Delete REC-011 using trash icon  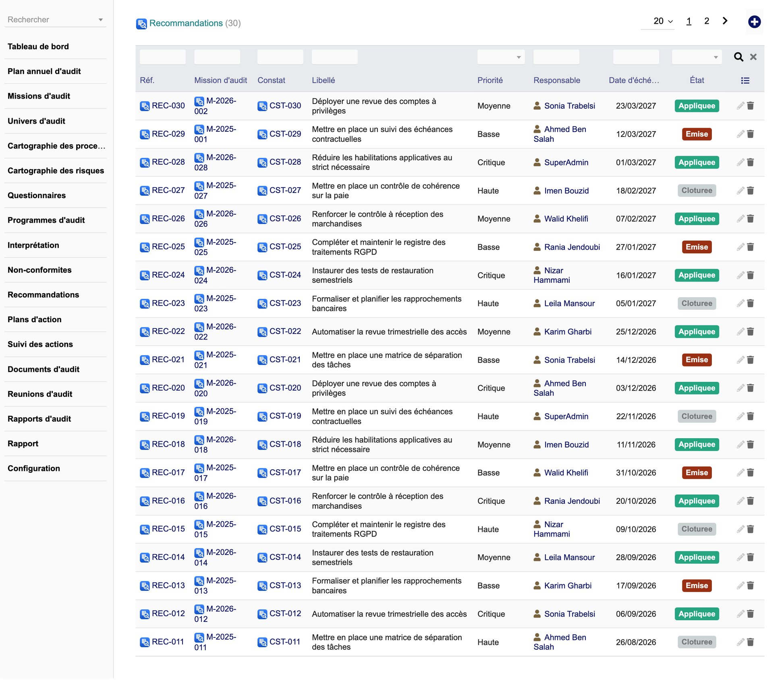point(750,642)
